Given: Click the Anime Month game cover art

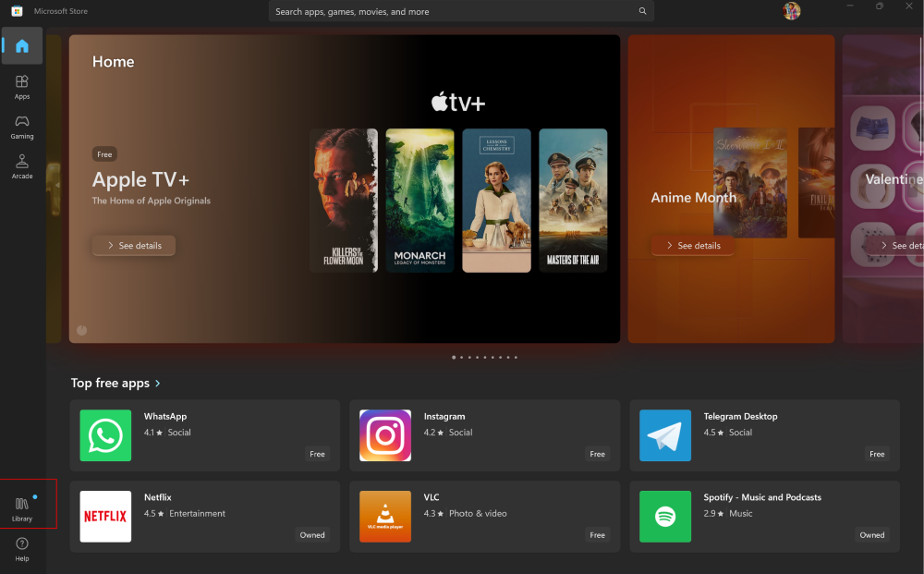Looking at the screenshot, I should [x=750, y=183].
